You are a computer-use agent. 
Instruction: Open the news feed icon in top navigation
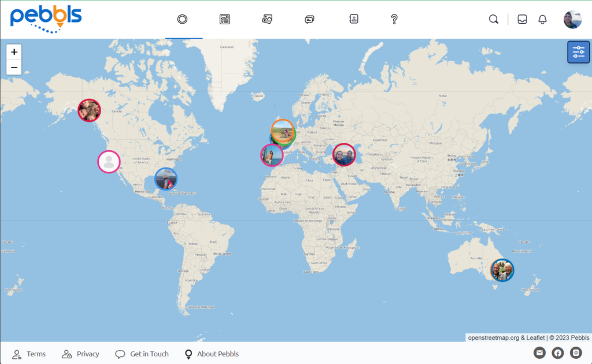225,19
